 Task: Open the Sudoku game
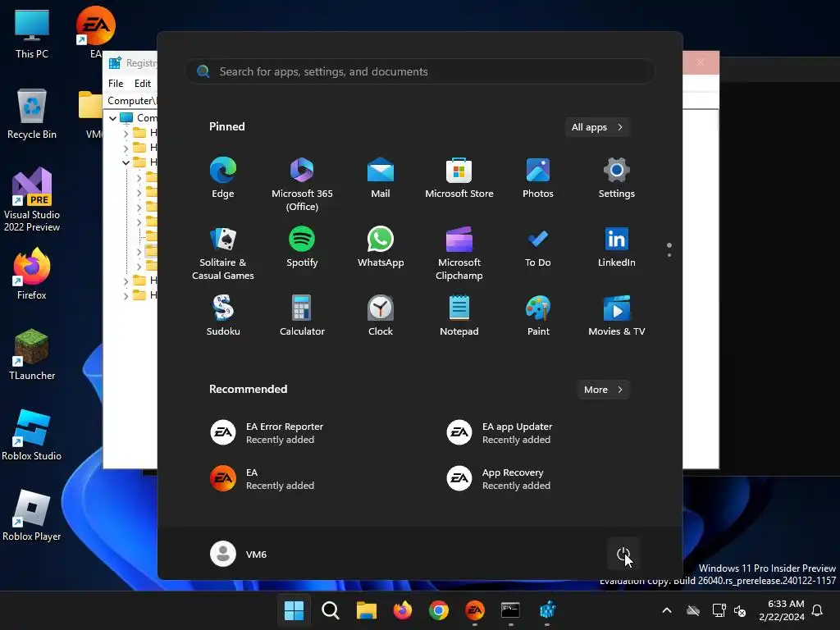(223, 316)
